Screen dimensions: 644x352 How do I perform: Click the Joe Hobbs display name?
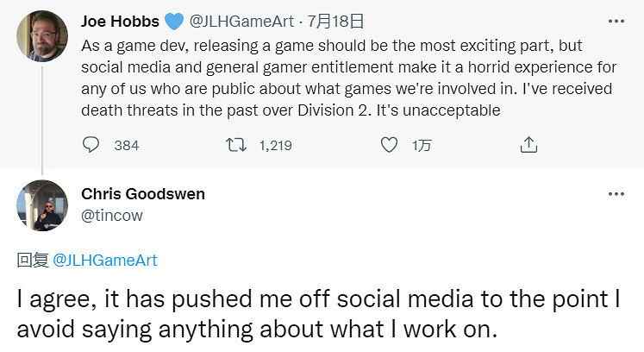click(x=121, y=20)
